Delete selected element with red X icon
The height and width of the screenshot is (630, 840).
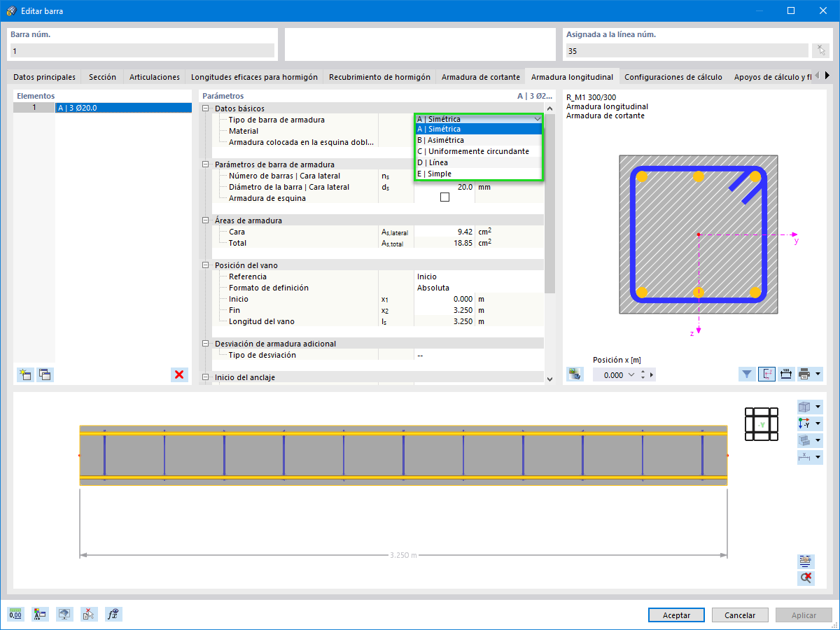[180, 374]
